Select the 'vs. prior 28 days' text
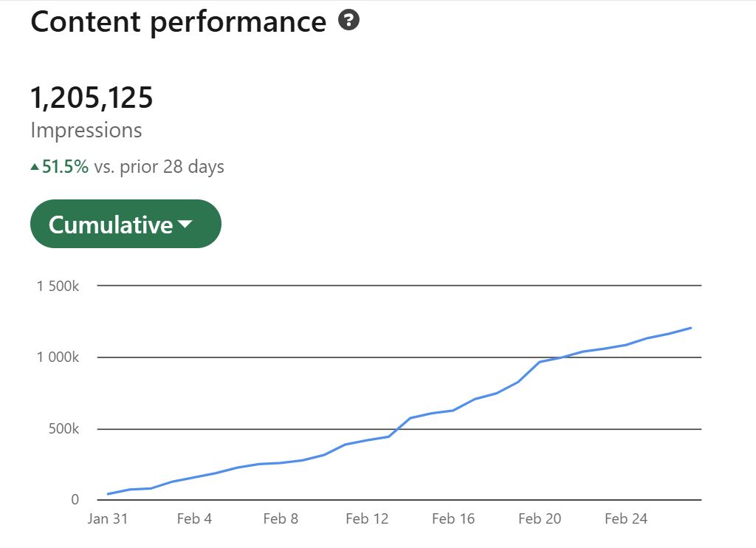756x548 pixels. (159, 167)
